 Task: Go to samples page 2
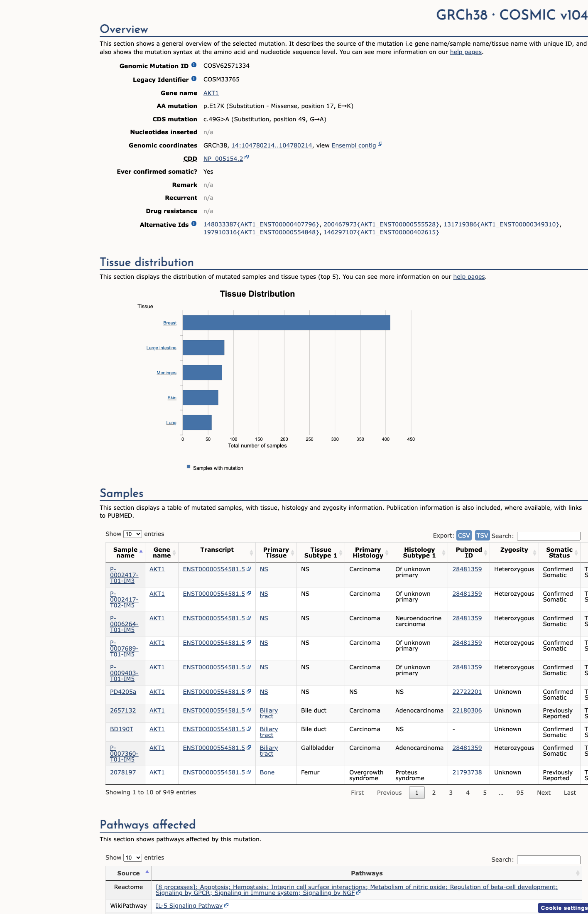pyautogui.click(x=434, y=793)
